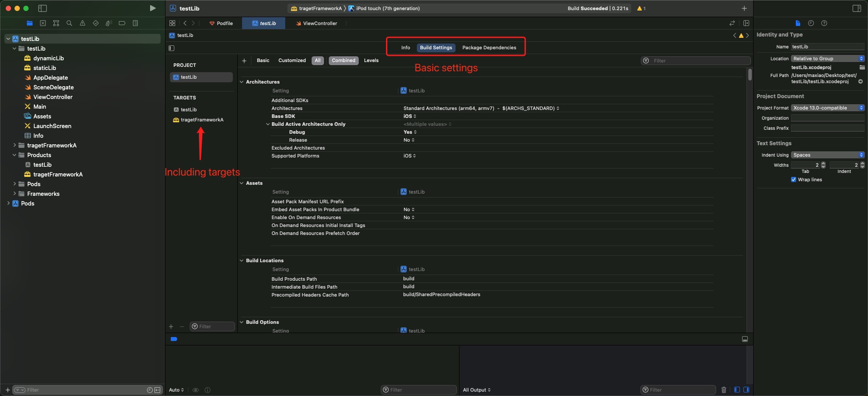Click the Organization text field

coord(828,118)
